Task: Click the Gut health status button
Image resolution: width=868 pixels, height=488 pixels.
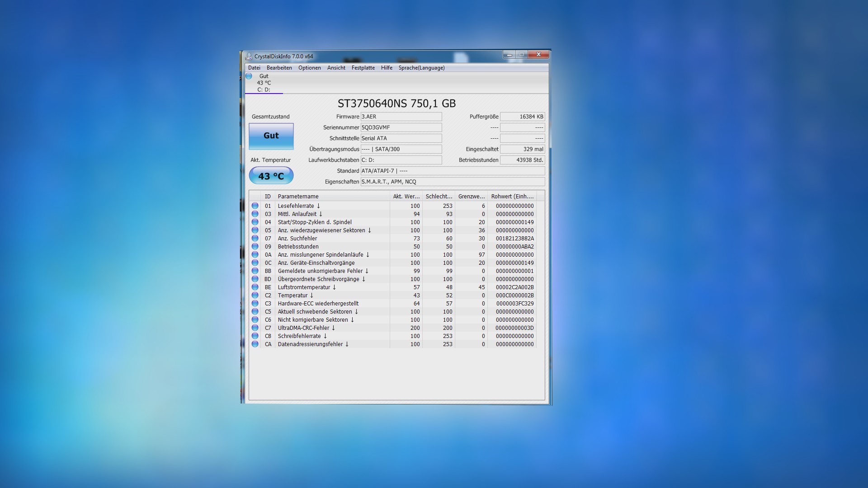Action: 271,136
